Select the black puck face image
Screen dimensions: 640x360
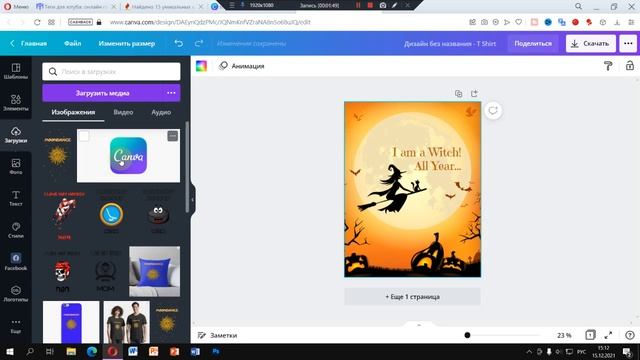coord(158,214)
